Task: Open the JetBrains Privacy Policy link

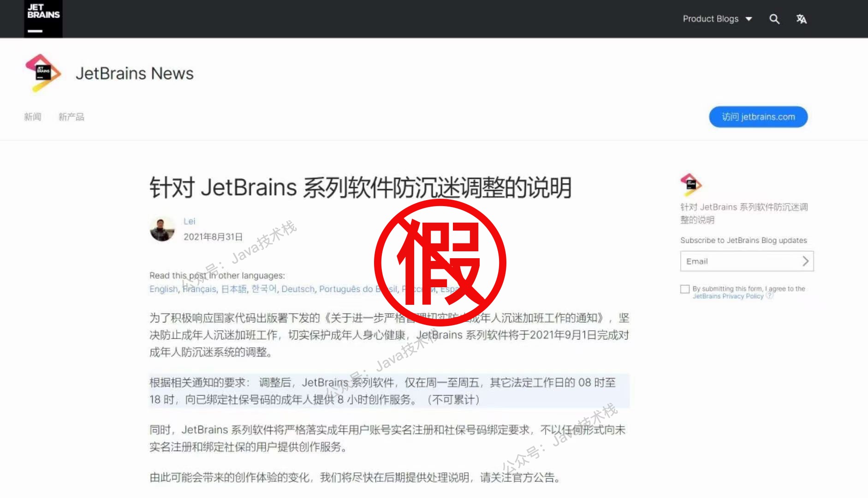Action: [728, 296]
